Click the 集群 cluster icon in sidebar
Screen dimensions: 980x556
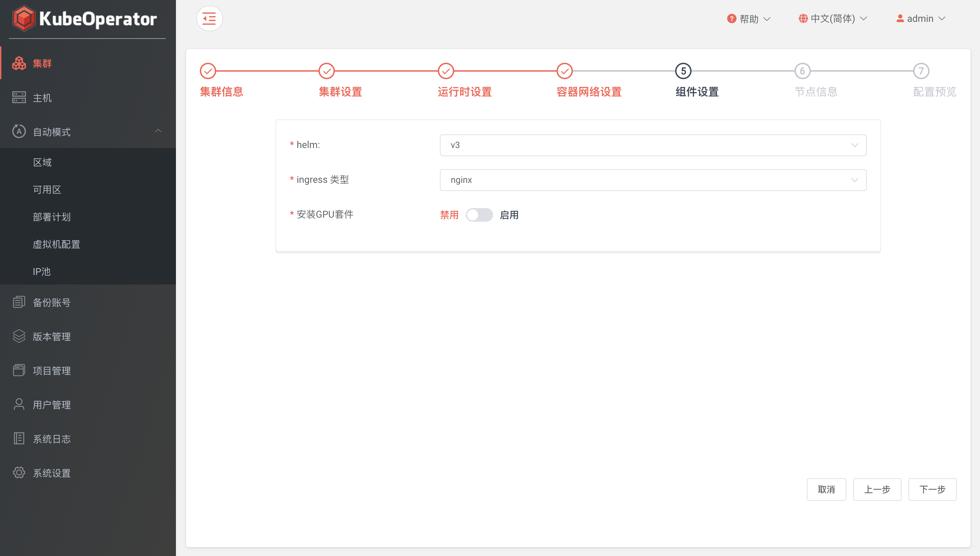point(19,63)
